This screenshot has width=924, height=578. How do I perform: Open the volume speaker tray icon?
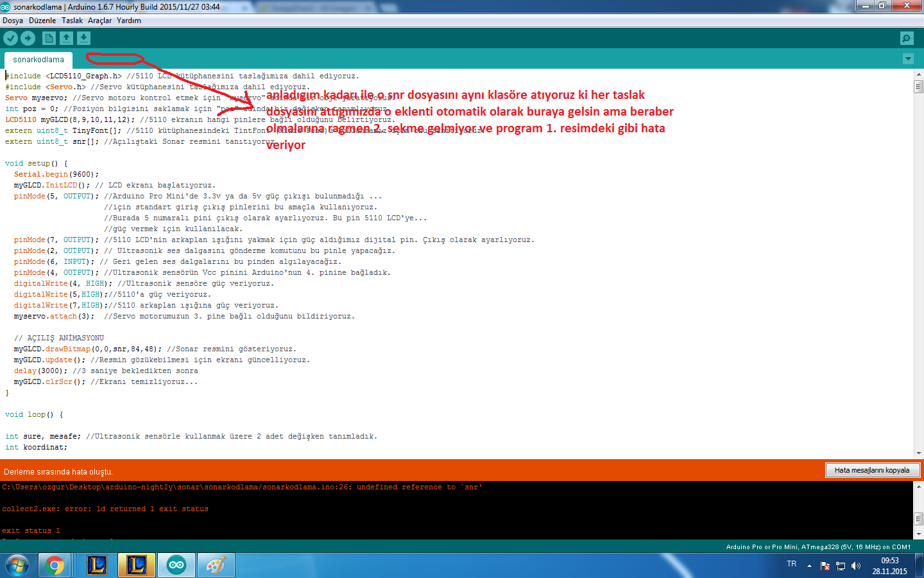(856, 566)
